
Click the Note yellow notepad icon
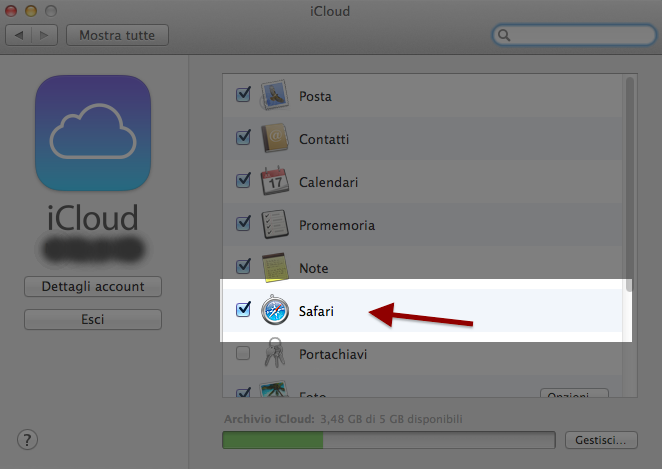275,267
